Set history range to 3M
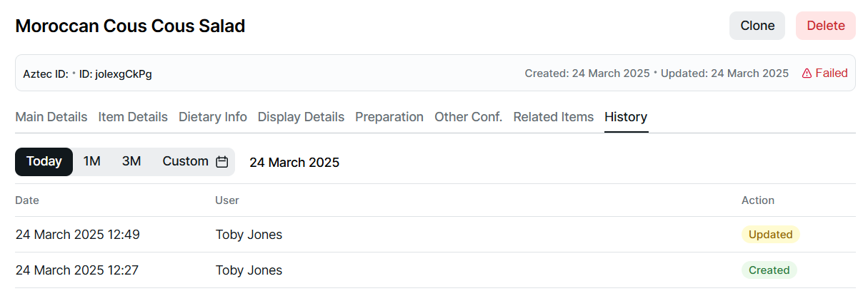This screenshot has width=868, height=301. [131, 162]
